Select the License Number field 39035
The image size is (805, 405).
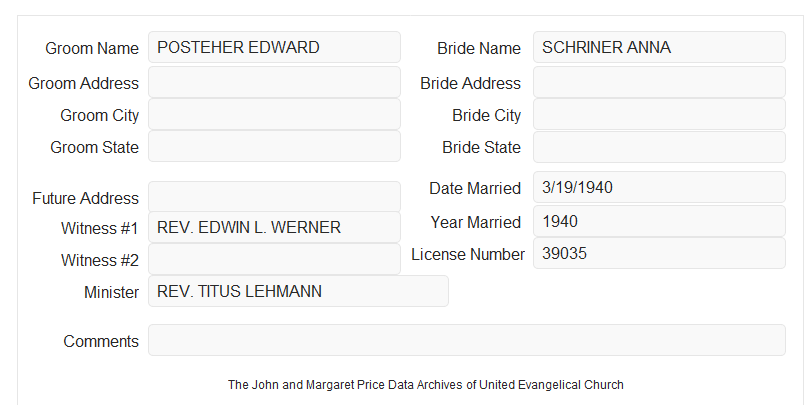click(x=659, y=253)
